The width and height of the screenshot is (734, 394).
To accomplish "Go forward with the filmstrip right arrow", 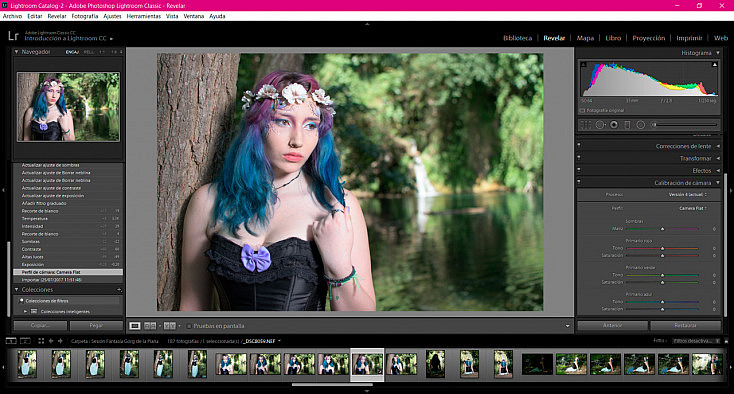I will [60, 341].
